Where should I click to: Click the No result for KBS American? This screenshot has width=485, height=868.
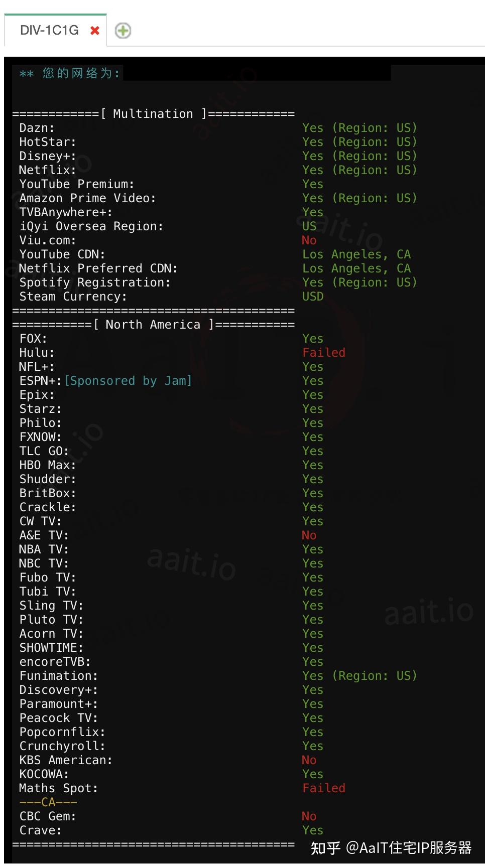coord(309,760)
